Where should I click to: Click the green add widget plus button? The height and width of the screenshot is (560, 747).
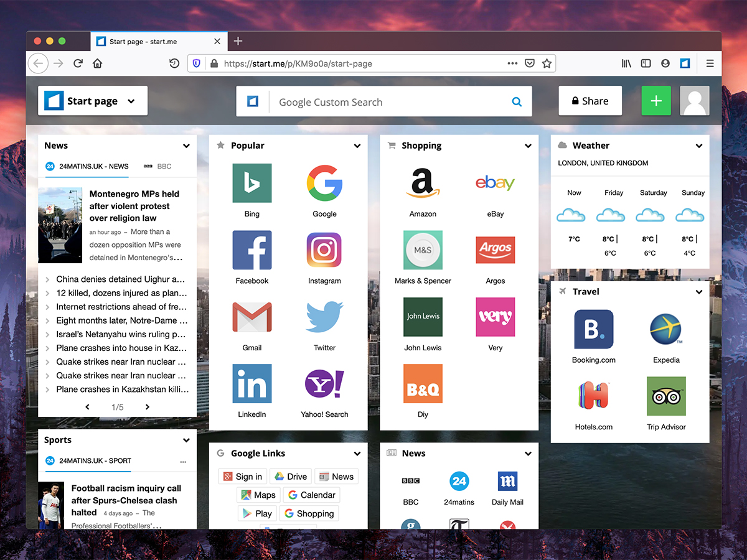[x=656, y=101]
